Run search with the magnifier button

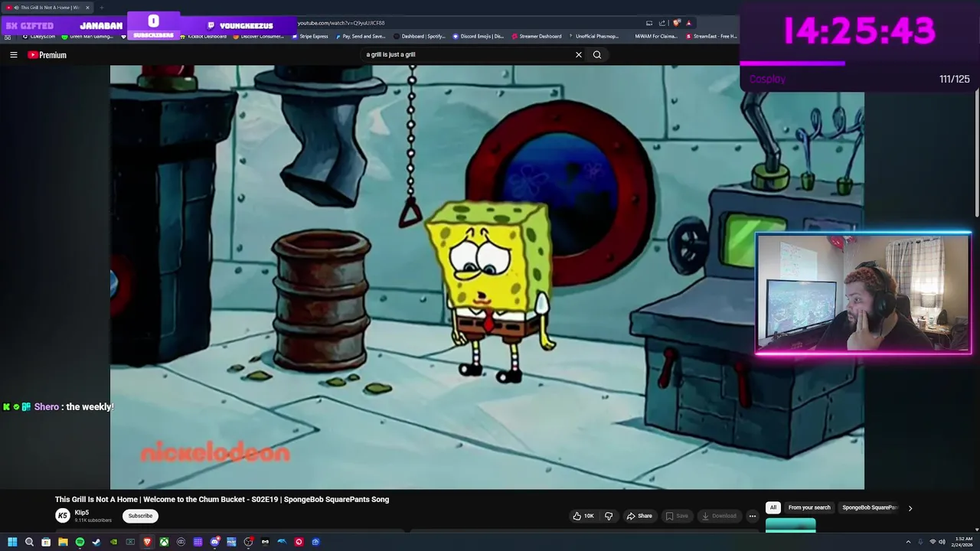[597, 54]
